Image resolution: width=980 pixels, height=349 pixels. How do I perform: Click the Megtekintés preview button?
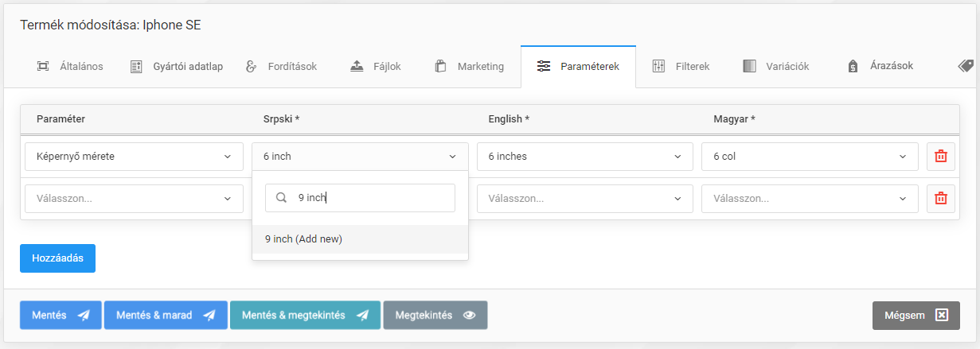[435, 315]
